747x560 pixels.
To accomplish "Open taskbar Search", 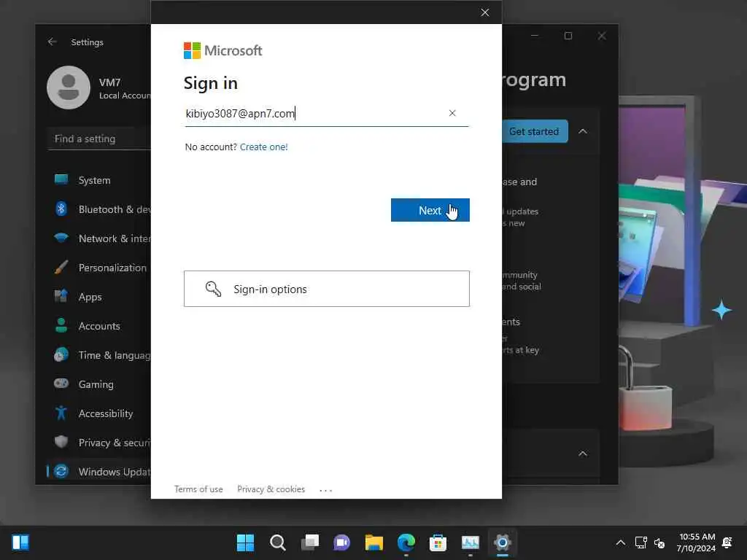I will coord(278,542).
